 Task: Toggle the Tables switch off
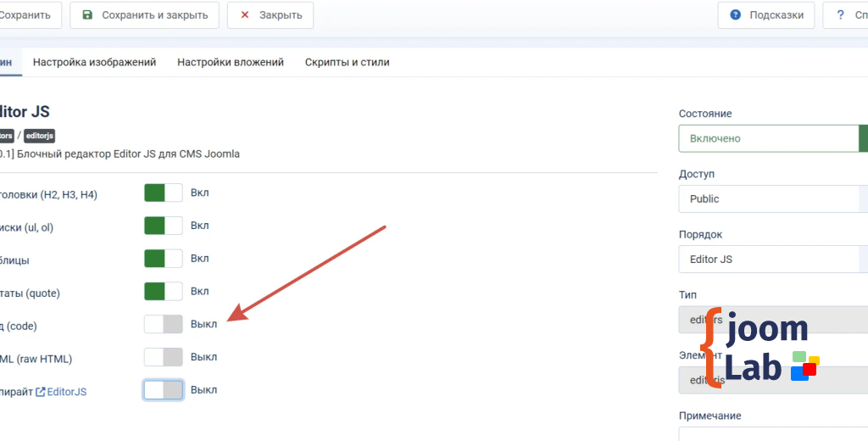coord(163,259)
